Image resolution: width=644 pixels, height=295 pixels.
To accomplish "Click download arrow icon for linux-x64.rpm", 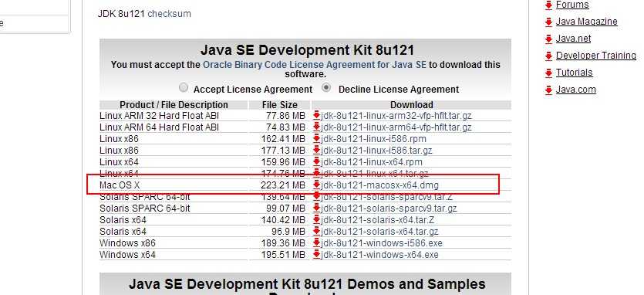I will click(316, 161).
